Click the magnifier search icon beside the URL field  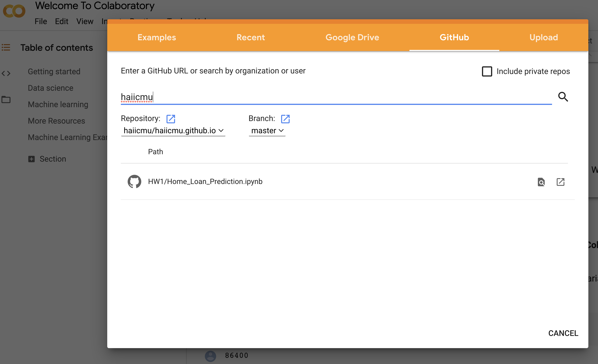[563, 97]
